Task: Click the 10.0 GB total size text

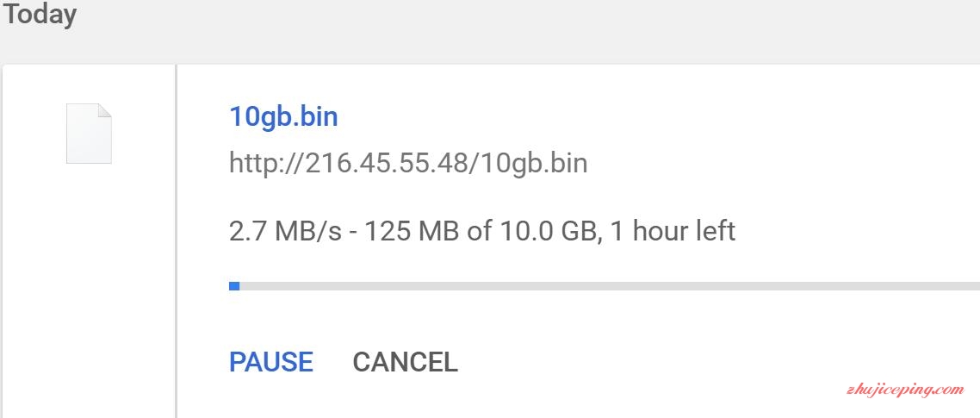Action: click(541, 231)
